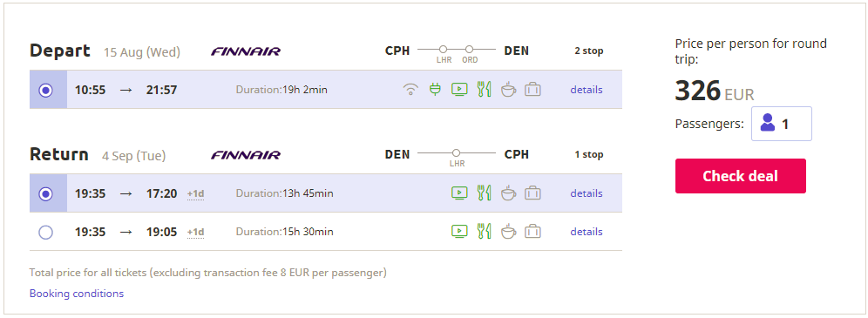Click the Check deal button
The height and width of the screenshot is (318, 868).
tap(740, 176)
